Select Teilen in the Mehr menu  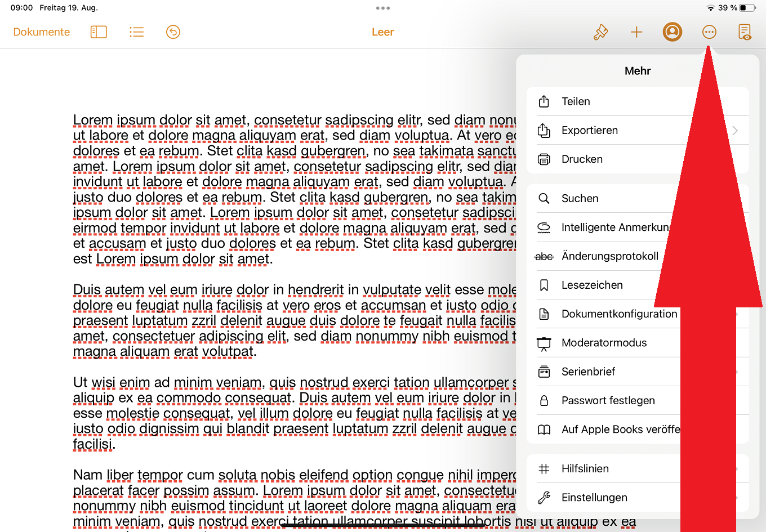tap(638, 101)
